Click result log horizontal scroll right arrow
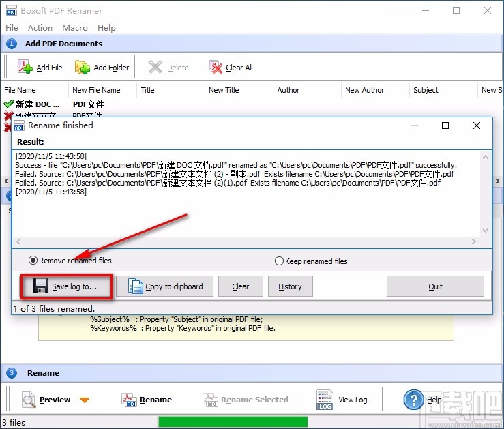 tap(473, 241)
